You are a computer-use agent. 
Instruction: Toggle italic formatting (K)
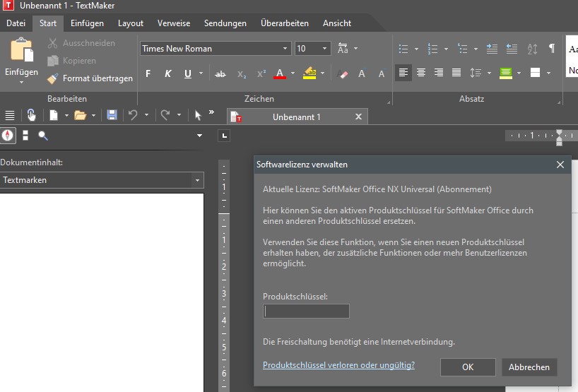tap(168, 73)
